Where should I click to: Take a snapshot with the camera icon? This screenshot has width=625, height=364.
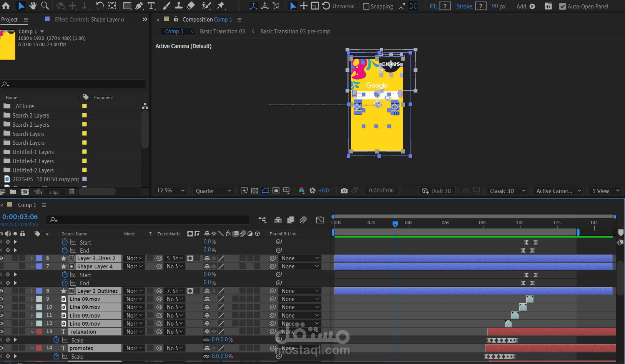344,190
